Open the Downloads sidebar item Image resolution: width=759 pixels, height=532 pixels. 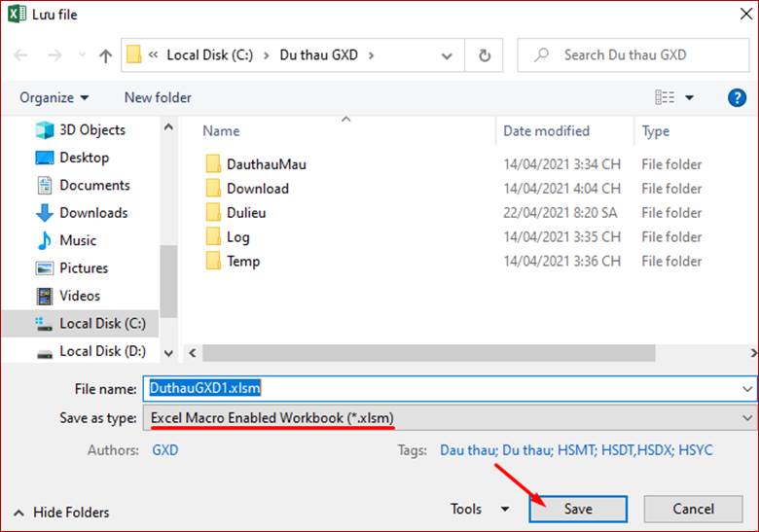click(93, 213)
